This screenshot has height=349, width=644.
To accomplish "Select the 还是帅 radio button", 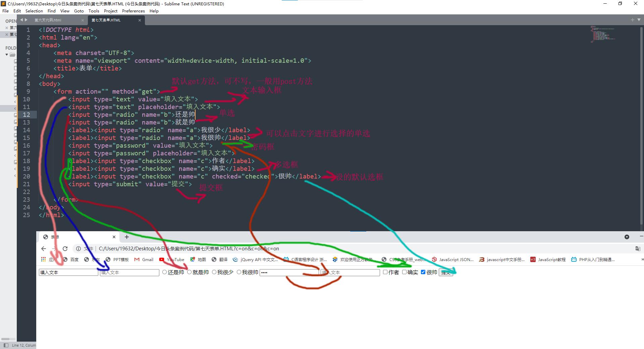I will (x=164, y=272).
